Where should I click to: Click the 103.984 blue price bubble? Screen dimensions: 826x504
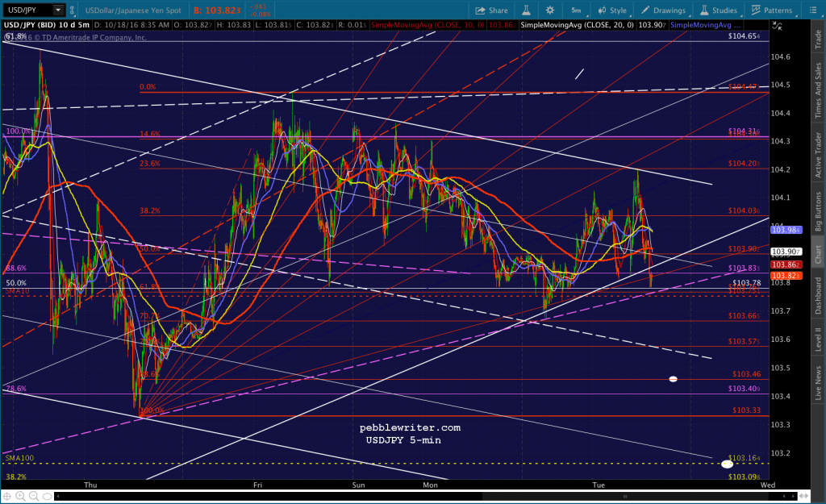tap(786, 230)
